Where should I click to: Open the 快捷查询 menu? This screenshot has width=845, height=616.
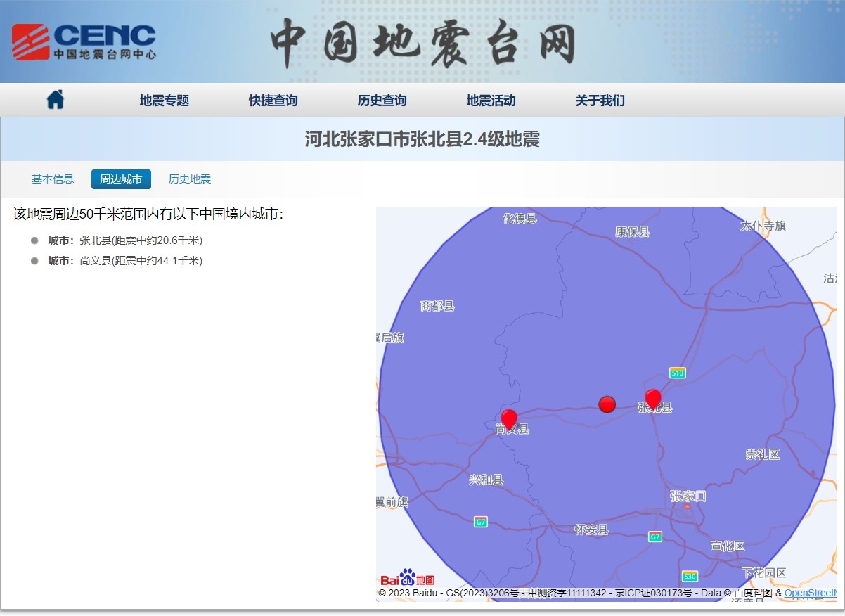pos(273,101)
